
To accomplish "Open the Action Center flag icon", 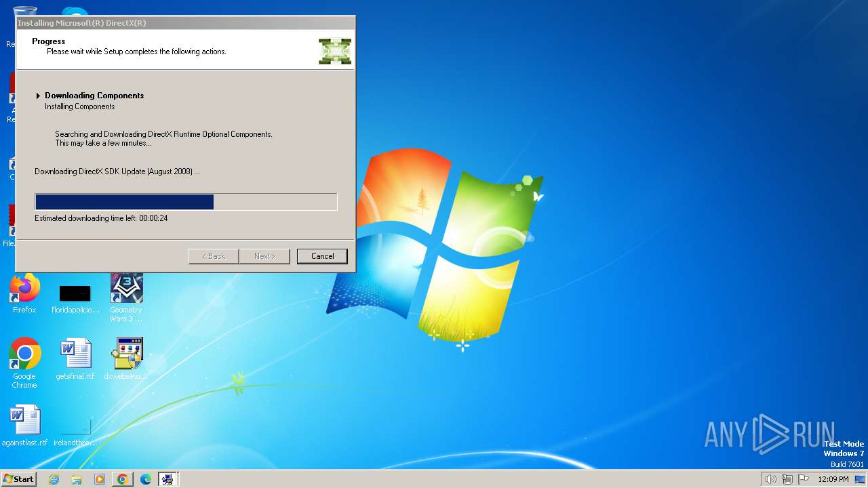I will 804,479.
